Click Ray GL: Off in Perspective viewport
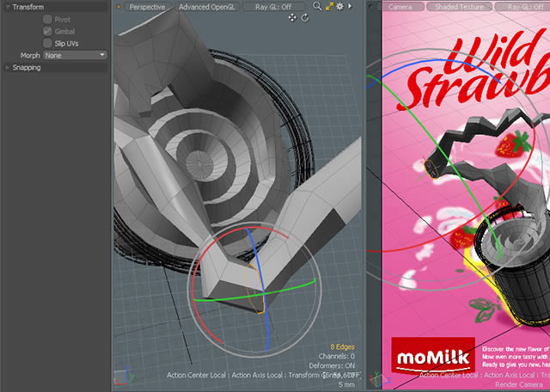Image resolution: width=550 pixels, height=392 pixels. click(273, 7)
